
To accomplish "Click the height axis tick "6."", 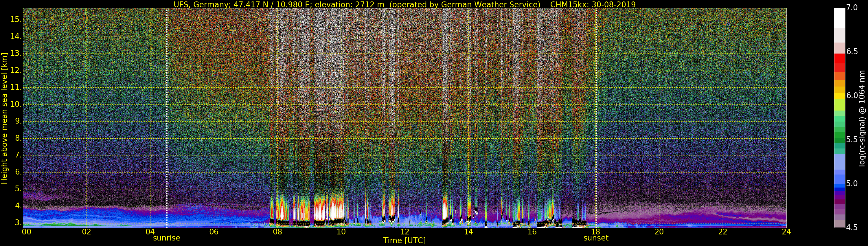I will pyautogui.click(x=18, y=172).
